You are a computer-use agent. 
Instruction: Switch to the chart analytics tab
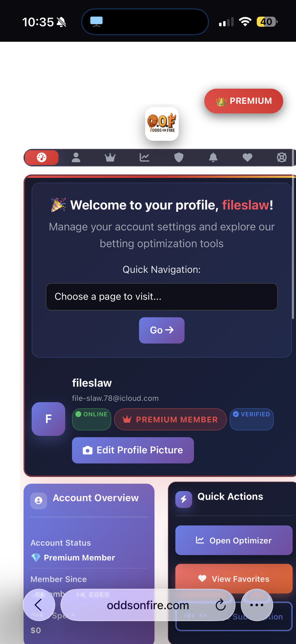click(145, 157)
